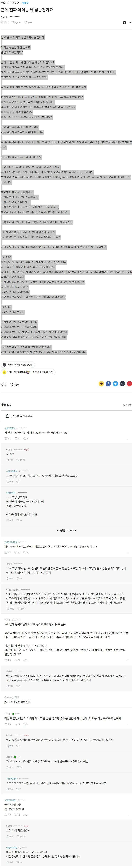The image size is (132, 868).
Task: Go to 토픽 in the breadcrumb
Action: pyautogui.click(x=3, y=3)
